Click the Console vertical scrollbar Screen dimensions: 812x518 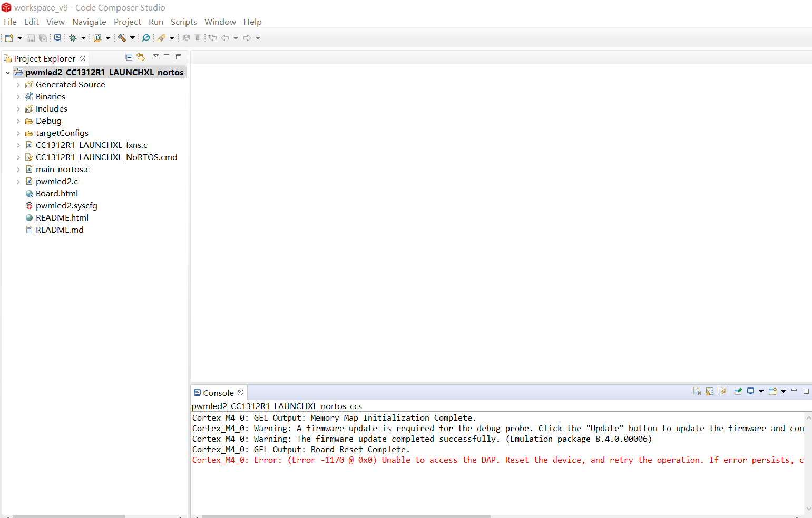tap(808, 458)
